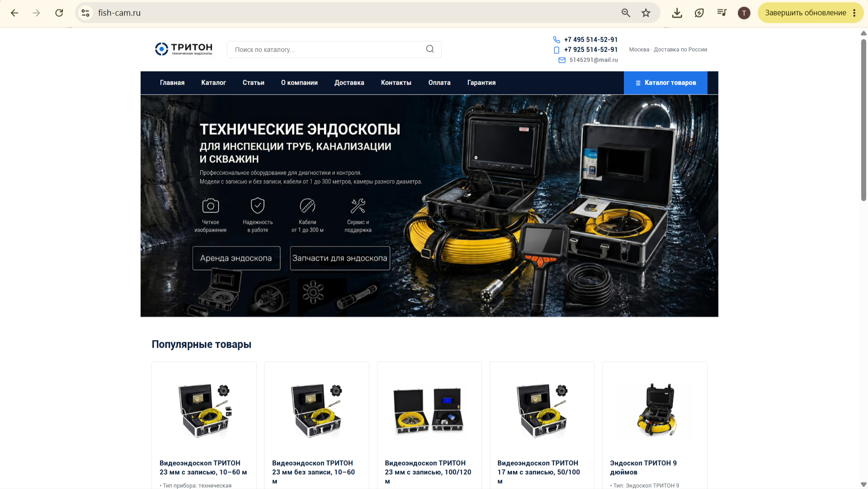Image resolution: width=868 pixels, height=489 pixels.
Task: Click the Аренда эндоскопа button
Action: coord(236,258)
